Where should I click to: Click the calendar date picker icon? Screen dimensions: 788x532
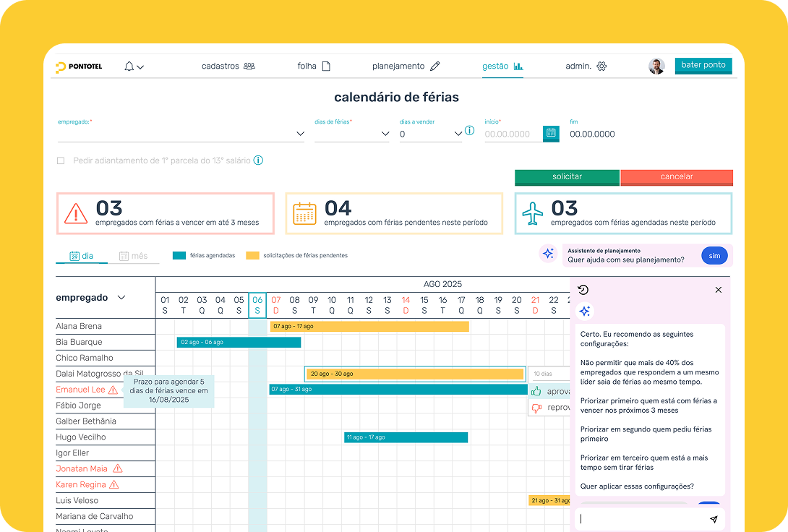coord(551,133)
